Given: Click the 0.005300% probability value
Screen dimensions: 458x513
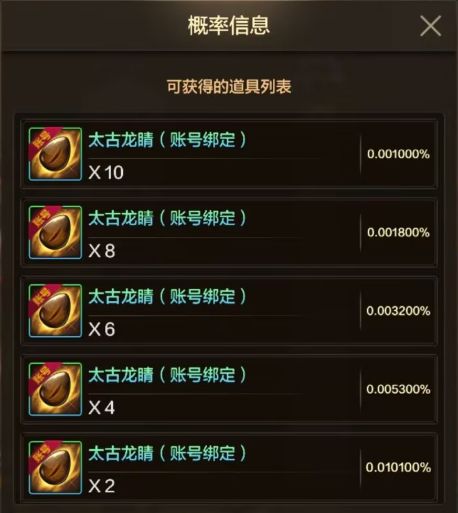Looking at the screenshot, I should coord(398,389).
